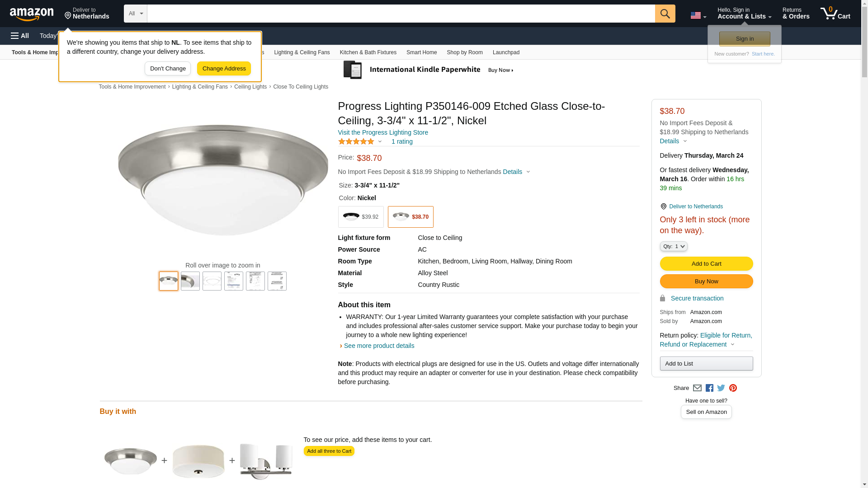Image resolution: width=868 pixels, height=488 pixels.
Task: Open the shopping cart
Action: [835, 14]
